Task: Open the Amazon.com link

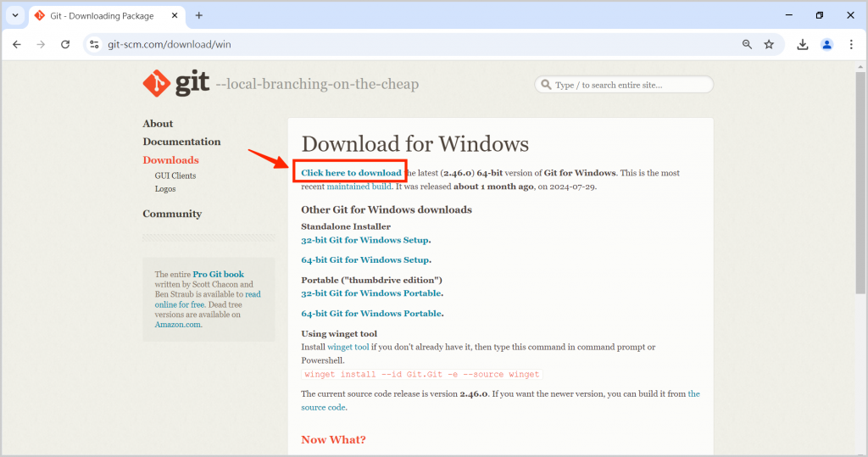Action: point(177,325)
